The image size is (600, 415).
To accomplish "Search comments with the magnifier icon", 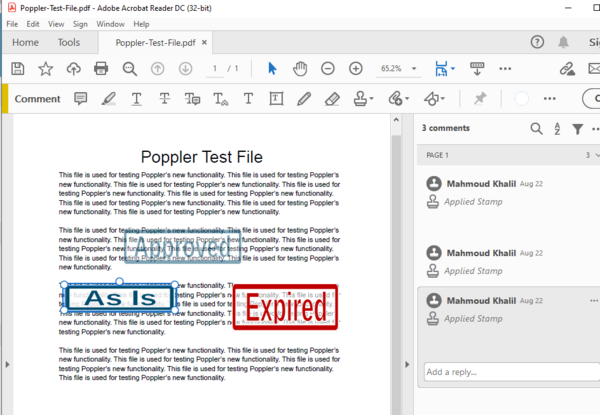I will tap(536, 128).
